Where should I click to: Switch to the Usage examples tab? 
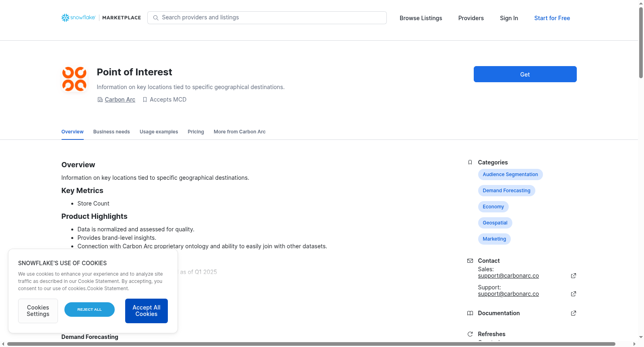pyautogui.click(x=159, y=132)
